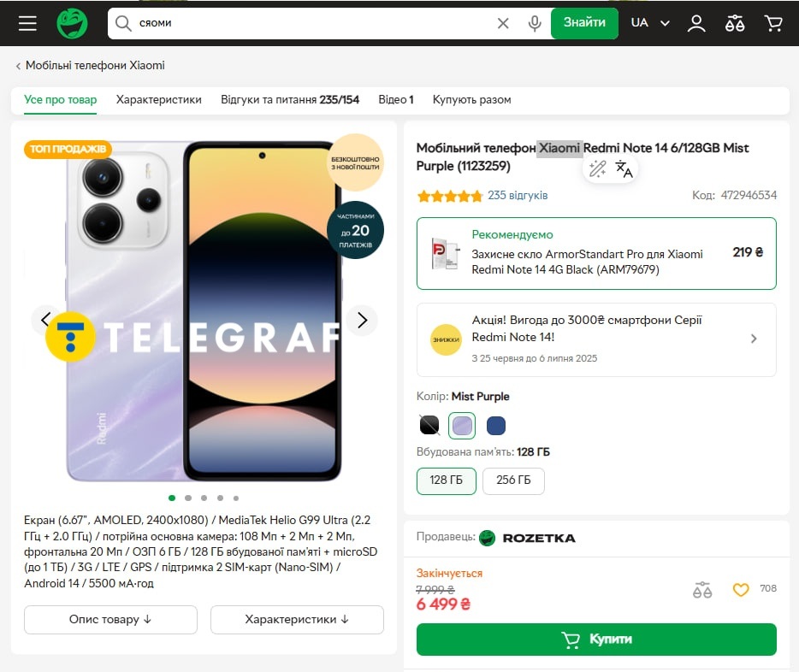The height and width of the screenshot is (672, 799).
Task: Activate voice search microphone
Action: coord(535,23)
